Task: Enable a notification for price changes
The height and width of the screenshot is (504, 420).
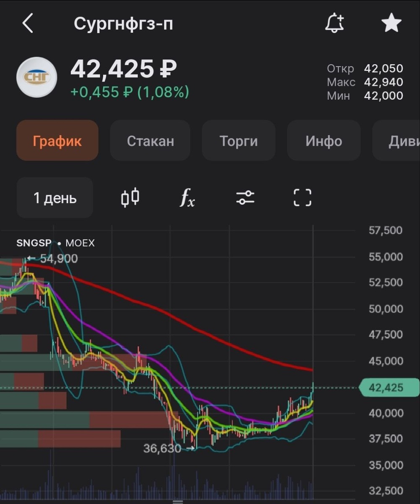Action: click(x=334, y=23)
